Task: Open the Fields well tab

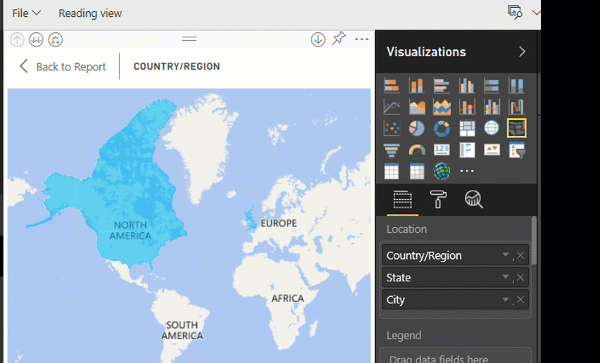Action: (x=403, y=200)
